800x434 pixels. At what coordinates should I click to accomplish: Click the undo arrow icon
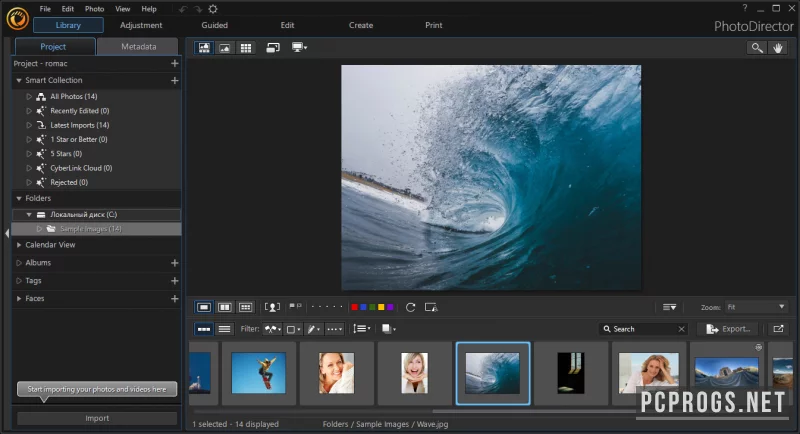[x=183, y=9]
